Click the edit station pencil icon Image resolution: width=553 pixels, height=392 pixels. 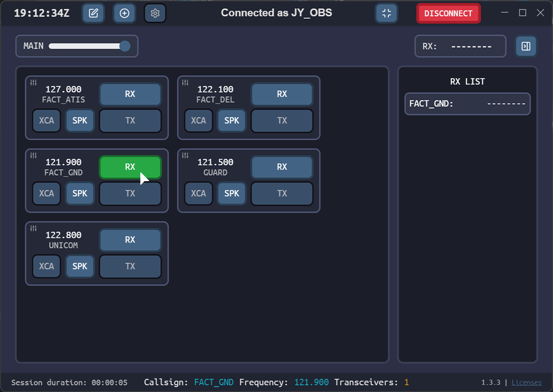coord(94,13)
